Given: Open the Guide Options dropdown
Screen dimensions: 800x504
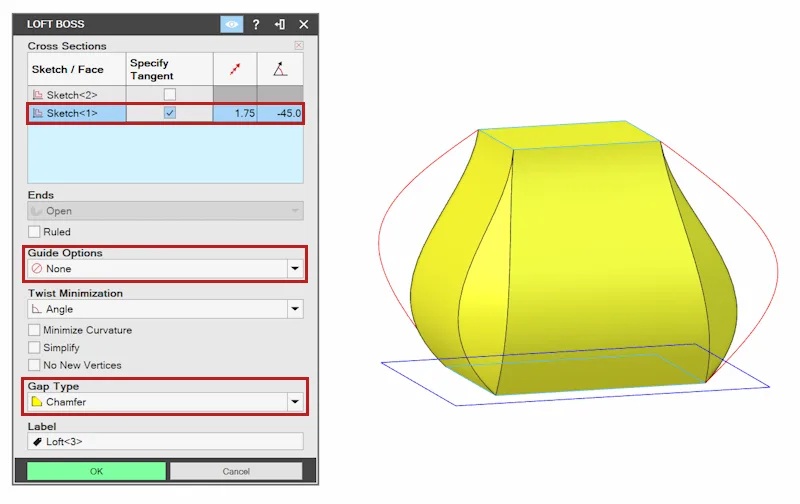Looking at the screenshot, I should (x=165, y=269).
